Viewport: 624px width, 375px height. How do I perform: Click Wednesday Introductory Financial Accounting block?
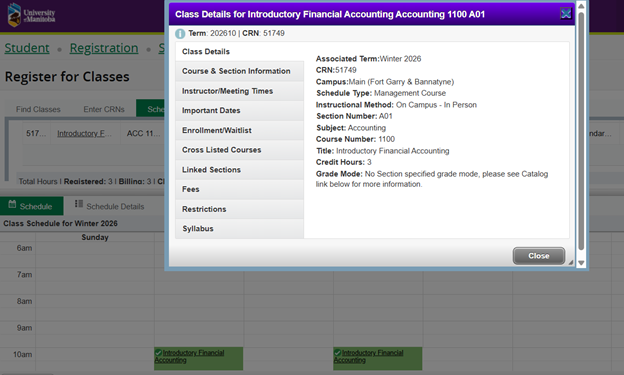[378, 359]
